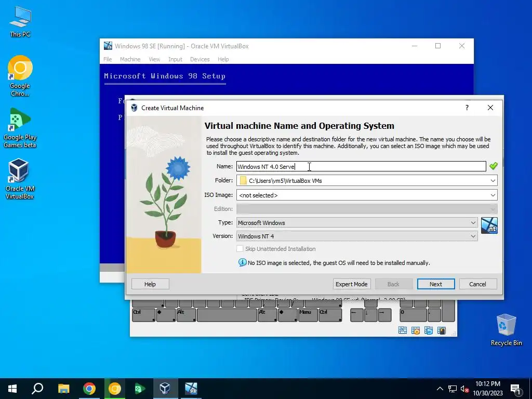
Task: Open the Type dropdown showing Microsoft Windows
Action: point(357,222)
